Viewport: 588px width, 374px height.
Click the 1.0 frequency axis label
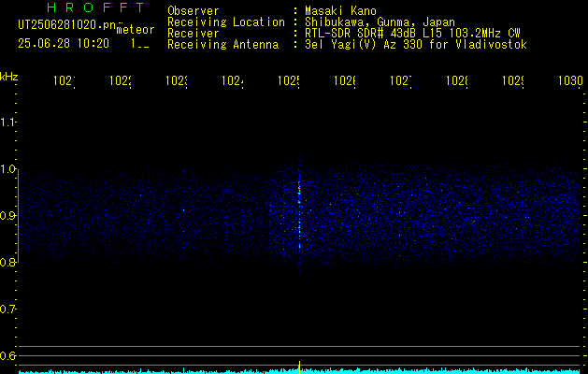[x=8, y=169]
